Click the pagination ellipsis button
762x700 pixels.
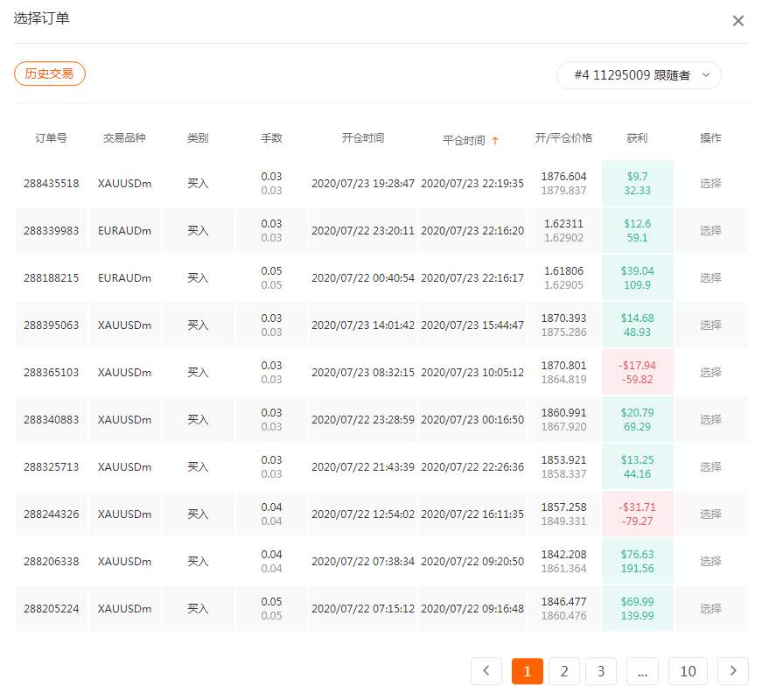pyautogui.click(x=642, y=671)
